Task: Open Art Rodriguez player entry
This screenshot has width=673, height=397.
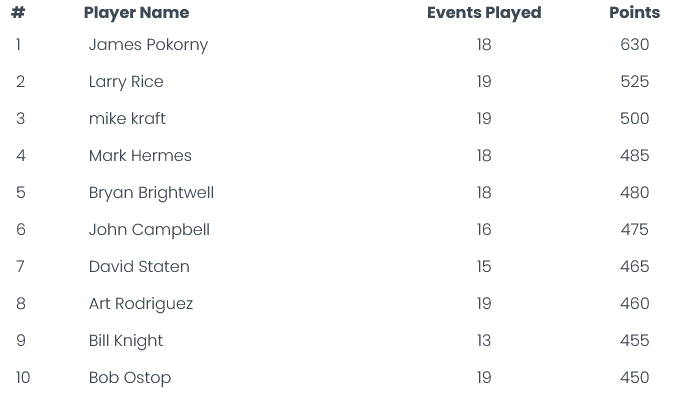Action: tap(141, 304)
